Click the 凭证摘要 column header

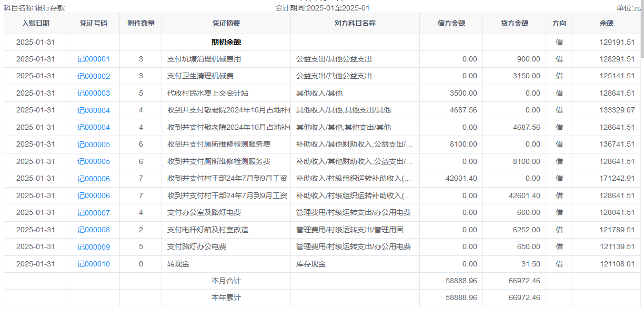click(226, 24)
